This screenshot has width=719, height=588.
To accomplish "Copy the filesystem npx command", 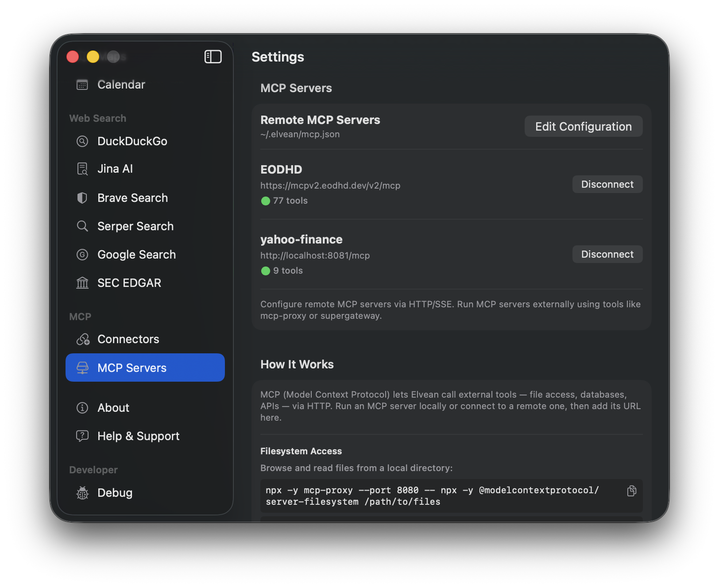I will [x=632, y=491].
